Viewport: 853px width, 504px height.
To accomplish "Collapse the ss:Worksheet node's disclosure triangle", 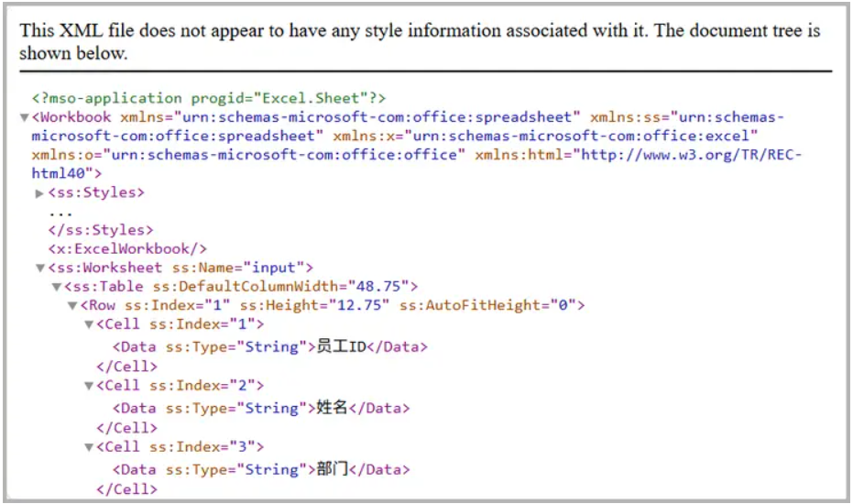I will pos(40,268).
